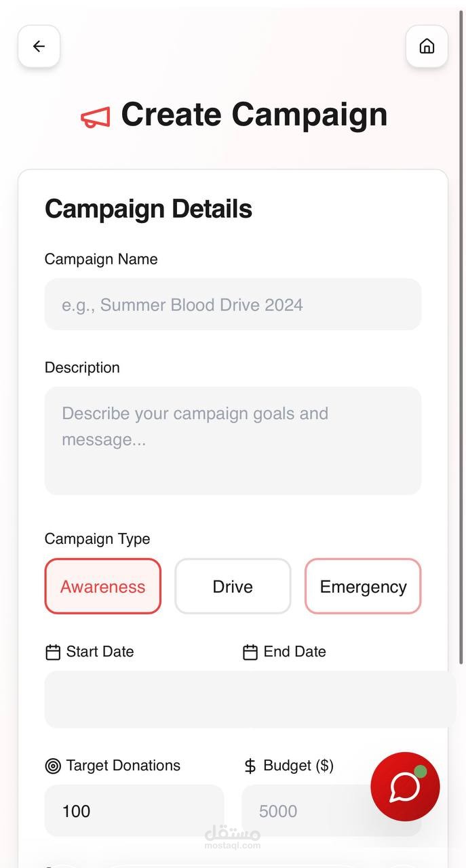Choose the Drive campaign type
Viewport: 466px width, 868px height.
(233, 587)
